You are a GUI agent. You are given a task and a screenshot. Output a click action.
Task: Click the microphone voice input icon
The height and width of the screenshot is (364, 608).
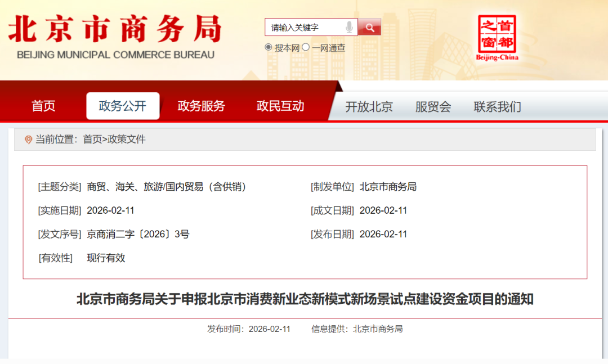click(x=350, y=26)
